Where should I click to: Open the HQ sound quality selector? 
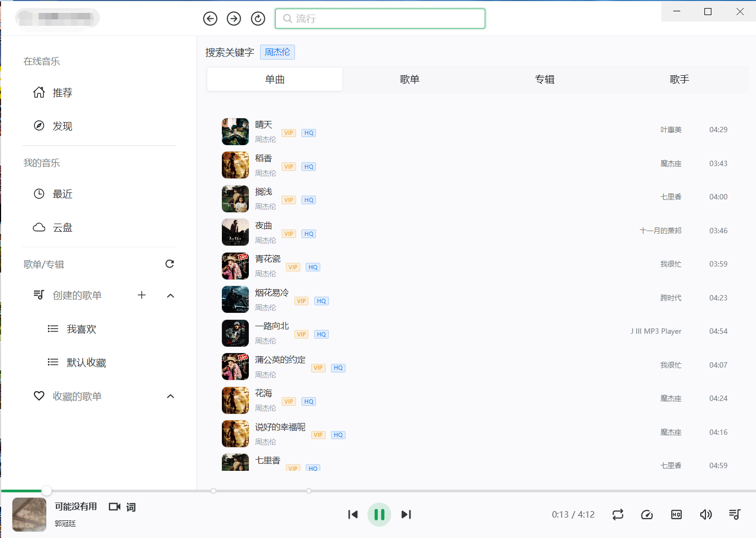pos(676,514)
